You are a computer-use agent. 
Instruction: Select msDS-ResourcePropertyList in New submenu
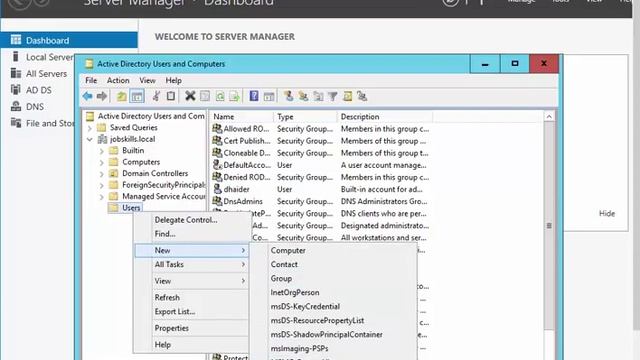coord(334,320)
